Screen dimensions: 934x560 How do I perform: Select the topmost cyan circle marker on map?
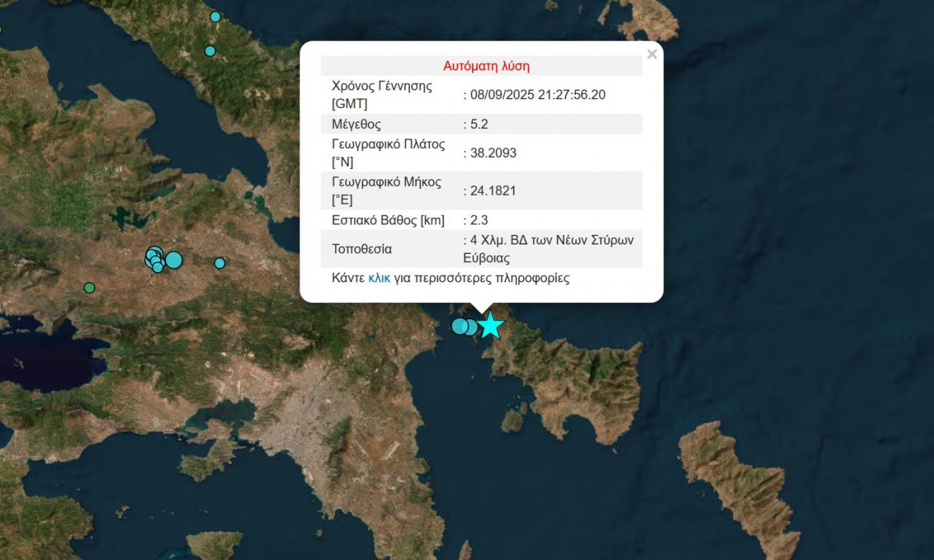coord(215,16)
